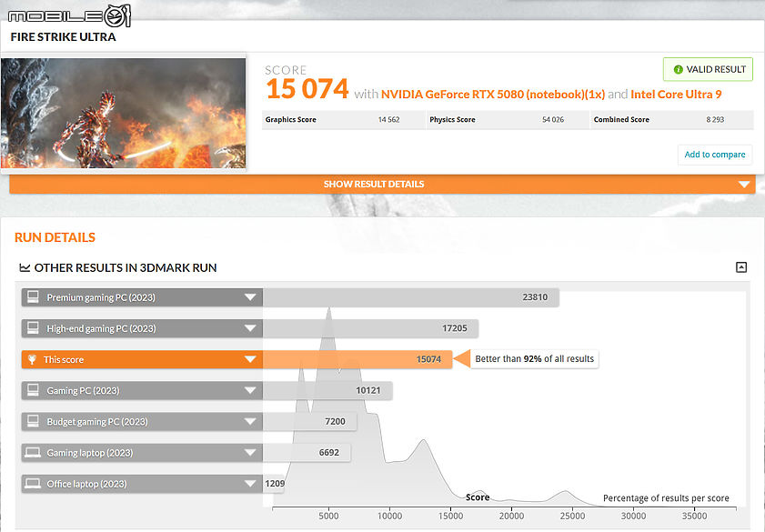Click the 35000 tick label on score axis
This screenshot has height=532, width=765.
pos(694,516)
